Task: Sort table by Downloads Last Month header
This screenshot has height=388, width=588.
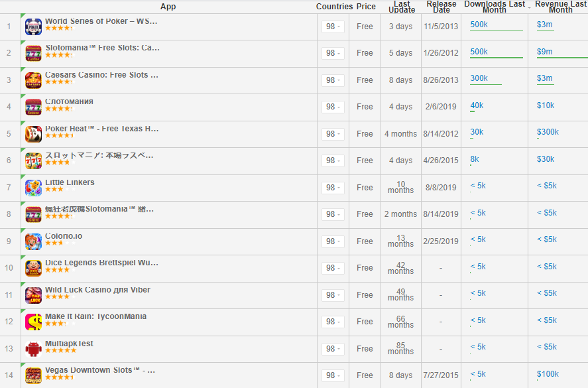Action: pyautogui.click(x=494, y=7)
